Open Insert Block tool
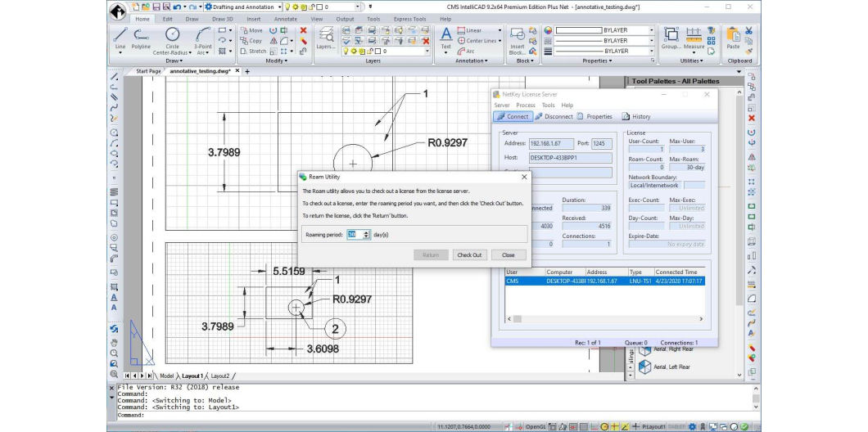The image size is (868, 432). (517, 40)
